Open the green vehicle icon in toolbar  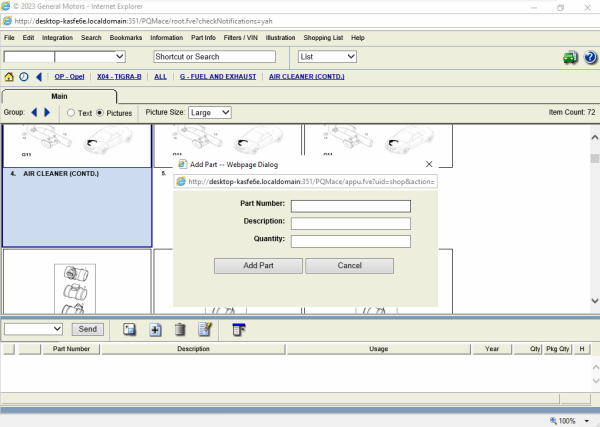(x=570, y=57)
